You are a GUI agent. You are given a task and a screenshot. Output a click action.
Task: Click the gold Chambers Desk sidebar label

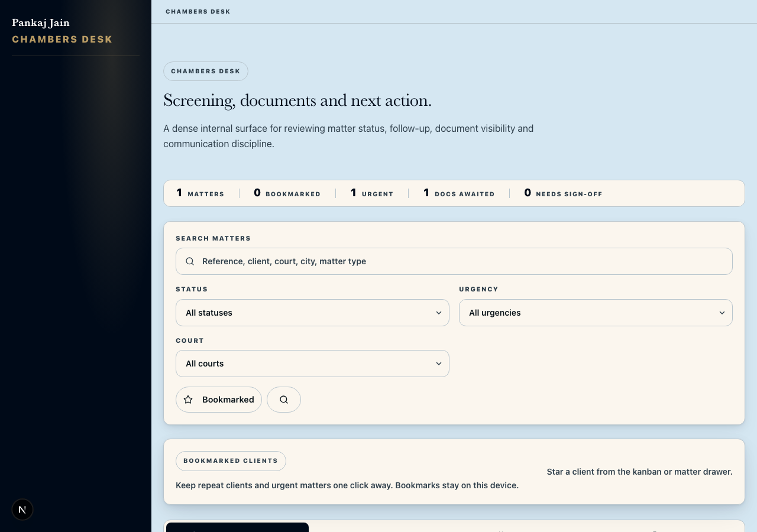click(62, 40)
